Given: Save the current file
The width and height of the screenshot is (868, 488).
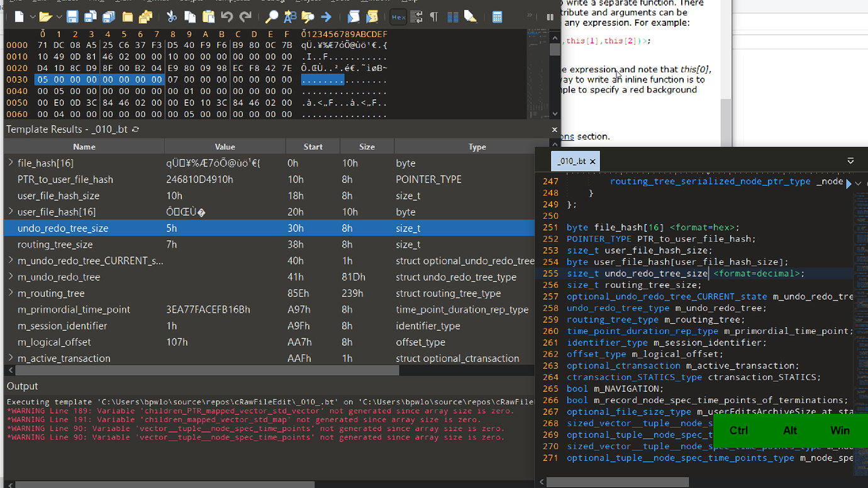Looking at the screenshot, I should (x=73, y=17).
